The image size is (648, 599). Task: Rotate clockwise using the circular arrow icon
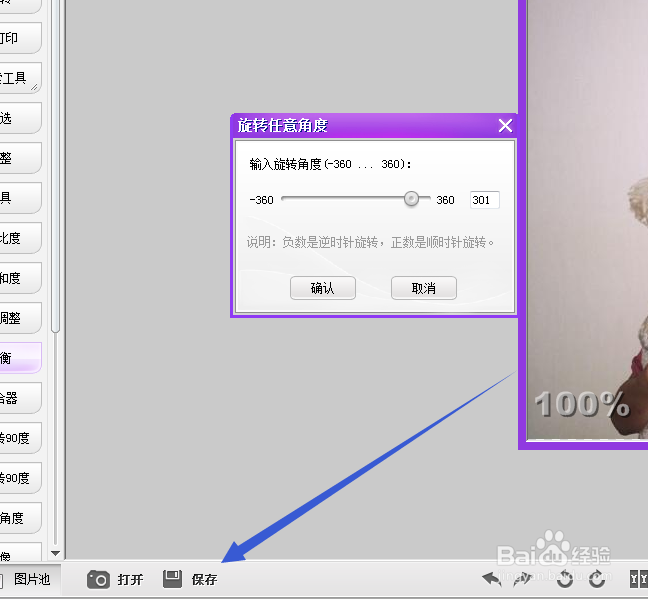[x=597, y=579]
